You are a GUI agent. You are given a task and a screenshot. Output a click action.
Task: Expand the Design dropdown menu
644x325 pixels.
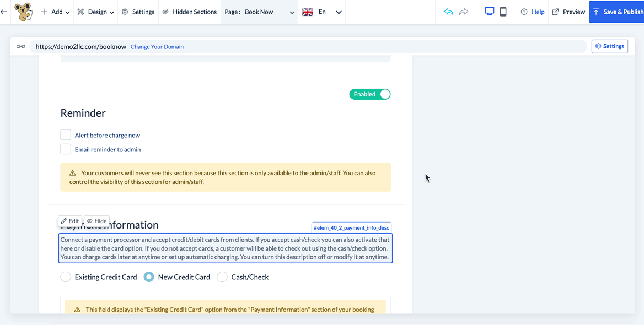(96, 12)
